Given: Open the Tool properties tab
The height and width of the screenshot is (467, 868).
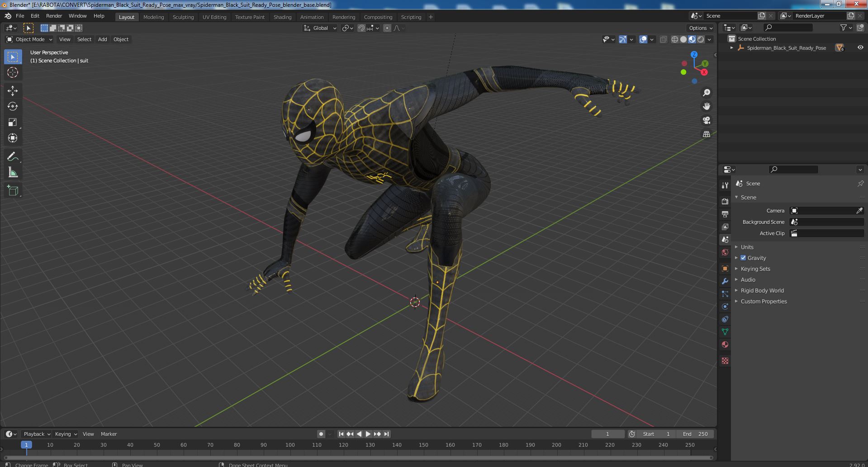Looking at the screenshot, I should [x=725, y=185].
